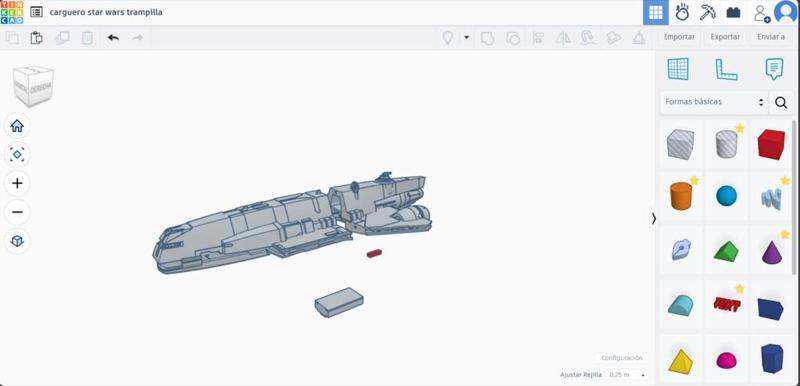Select the small red block in workspace
This screenshot has width=800, height=386.
(374, 253)
